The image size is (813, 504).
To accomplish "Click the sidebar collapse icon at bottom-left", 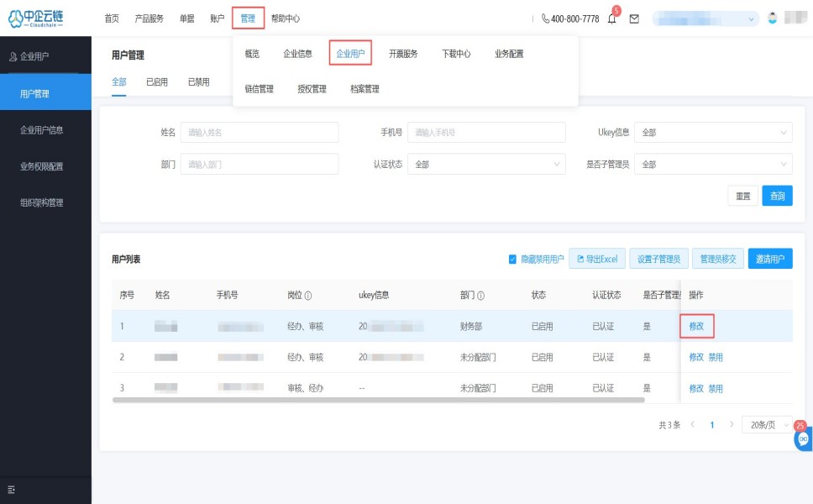I will coord(12,490).
